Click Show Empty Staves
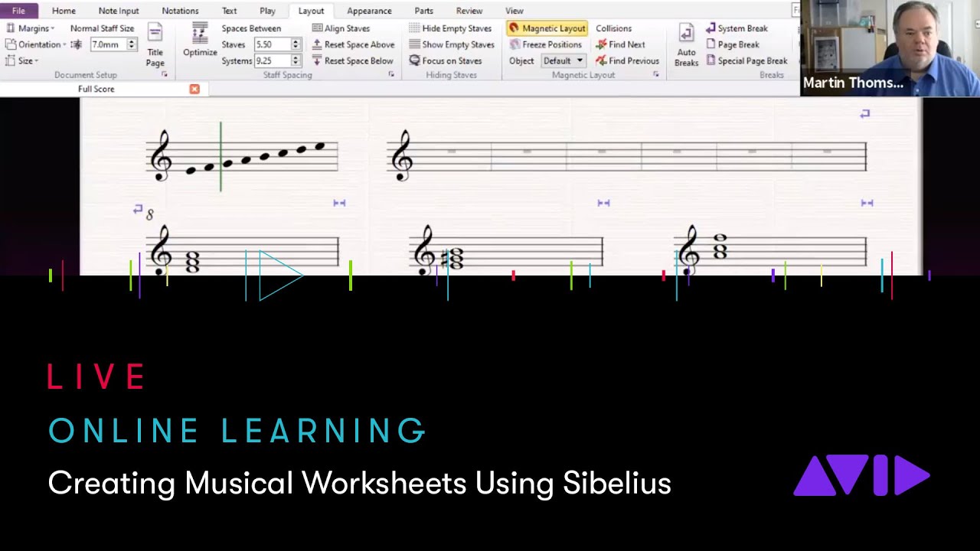This screenshot has height=551, width=980. click(x=450, y=44)
